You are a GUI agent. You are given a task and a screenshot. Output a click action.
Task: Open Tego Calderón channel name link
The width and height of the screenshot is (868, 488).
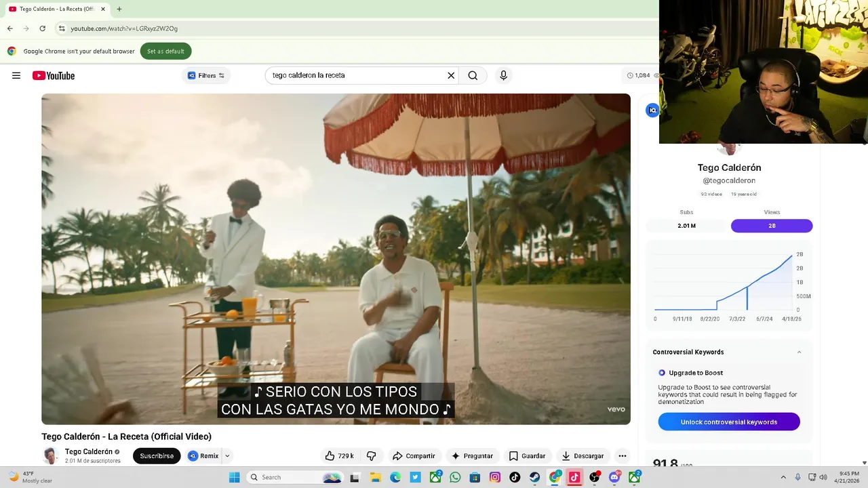89,452
